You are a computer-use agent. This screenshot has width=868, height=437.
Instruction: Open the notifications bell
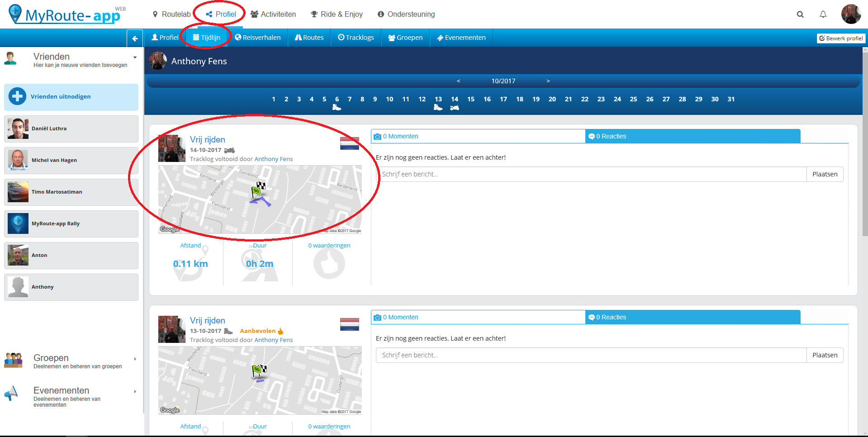click(823, 14)
